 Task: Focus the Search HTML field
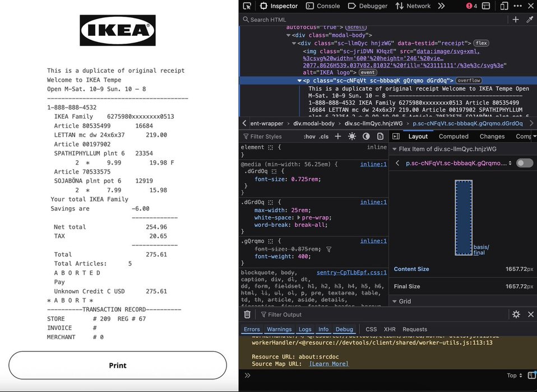click(x=373, y=20)
